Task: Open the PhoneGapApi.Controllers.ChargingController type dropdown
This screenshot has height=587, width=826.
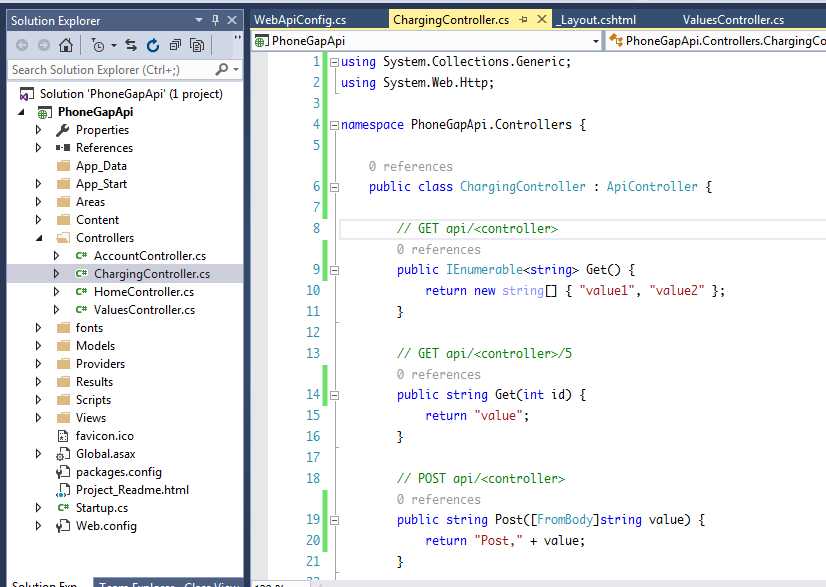Action: tap(716, 41)
